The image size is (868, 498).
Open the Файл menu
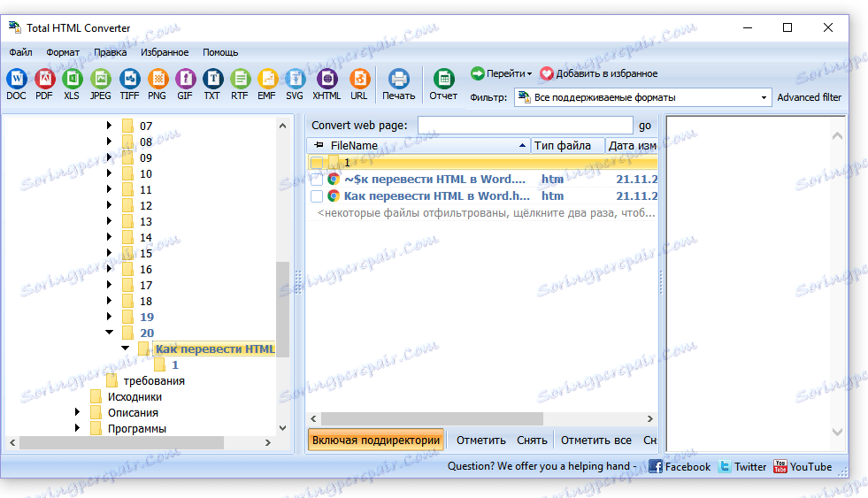(20, 52)
